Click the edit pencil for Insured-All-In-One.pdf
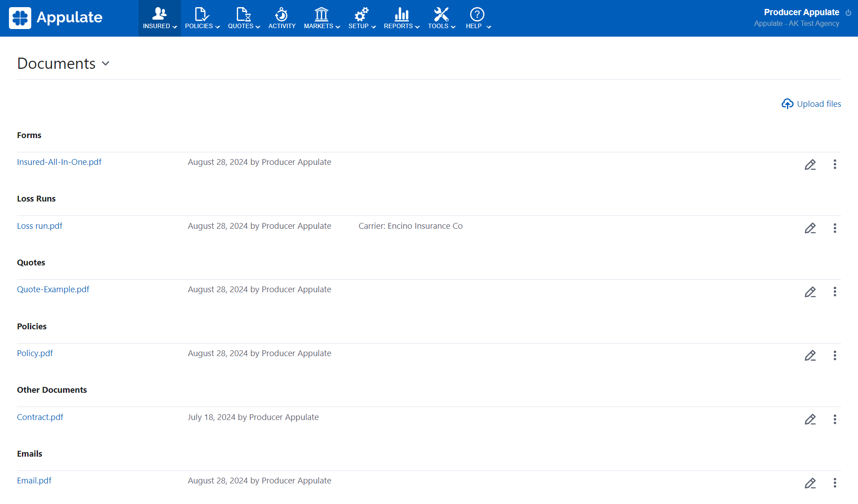 (810, 164)
